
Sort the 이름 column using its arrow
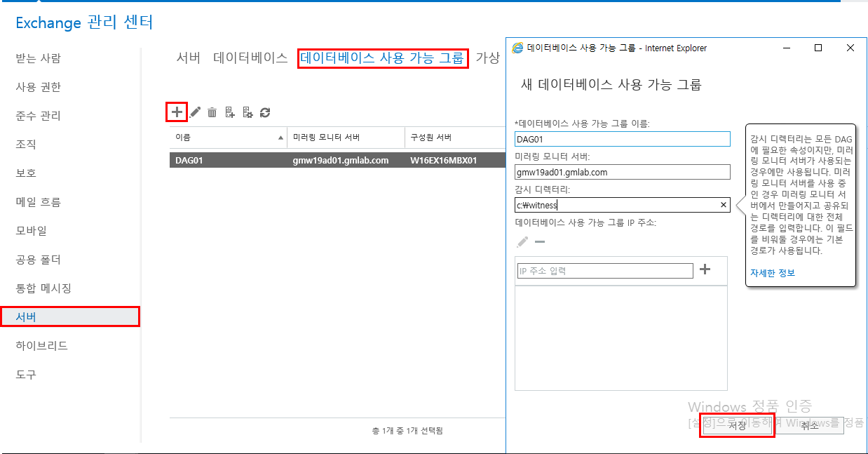(280, 138)
